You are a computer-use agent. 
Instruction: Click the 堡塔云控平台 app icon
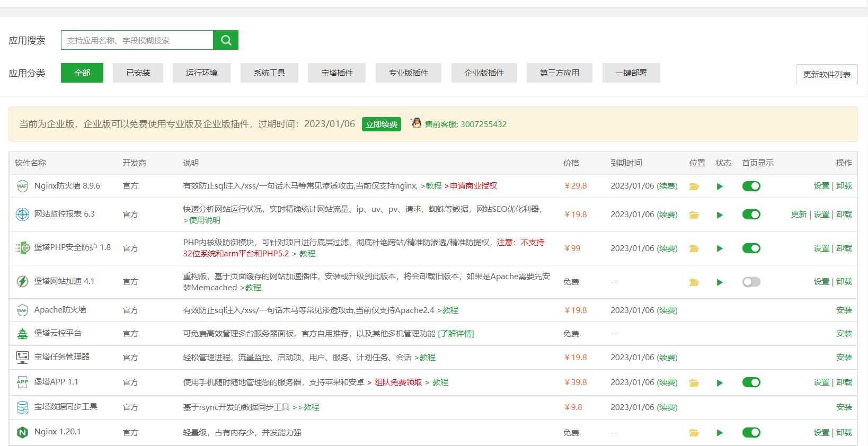point(22,333)
